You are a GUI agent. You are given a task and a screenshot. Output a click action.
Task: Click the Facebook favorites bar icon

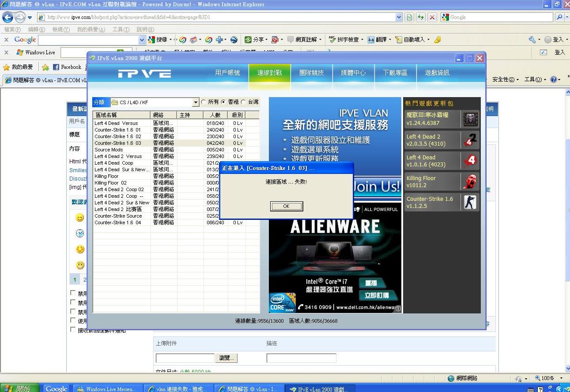(x=56, y=67)
